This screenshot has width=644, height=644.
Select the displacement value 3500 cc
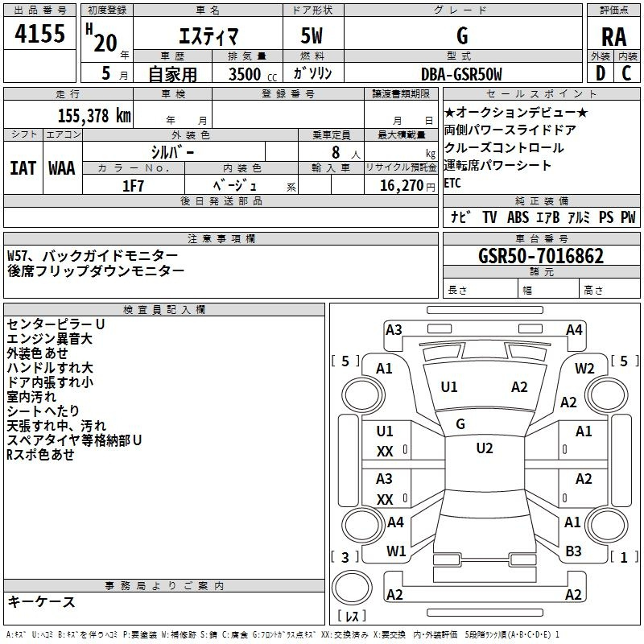coord(253,74)
